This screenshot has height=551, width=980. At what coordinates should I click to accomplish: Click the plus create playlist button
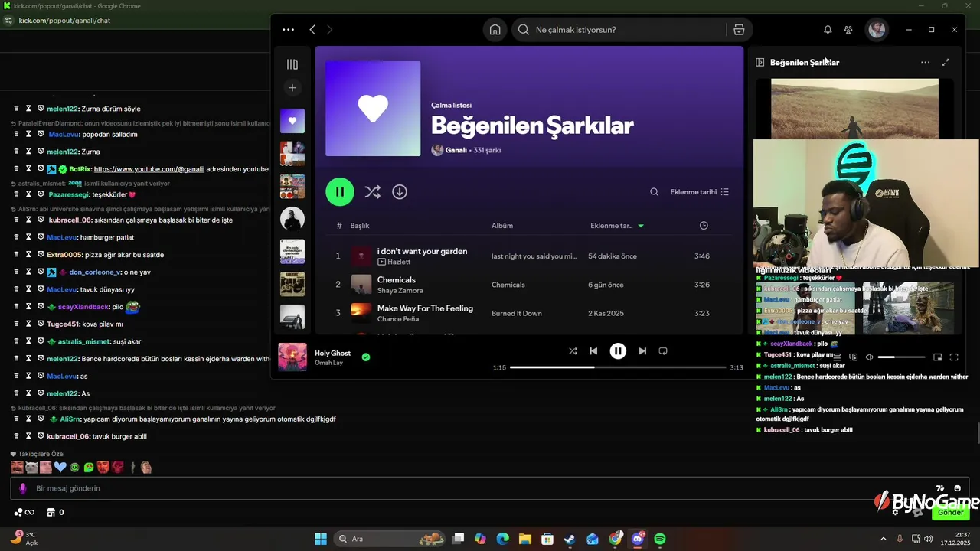[x=292, y=88]
